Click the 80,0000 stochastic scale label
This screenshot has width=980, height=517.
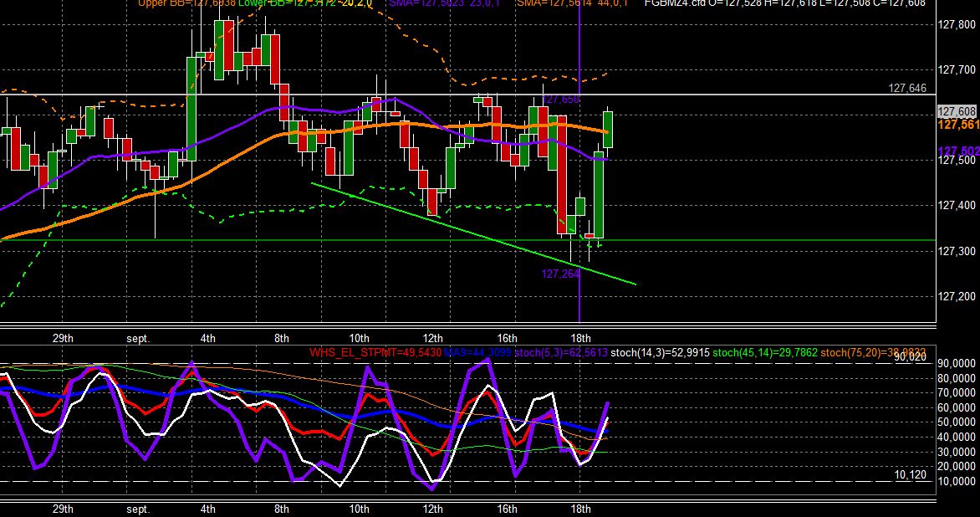957,378
